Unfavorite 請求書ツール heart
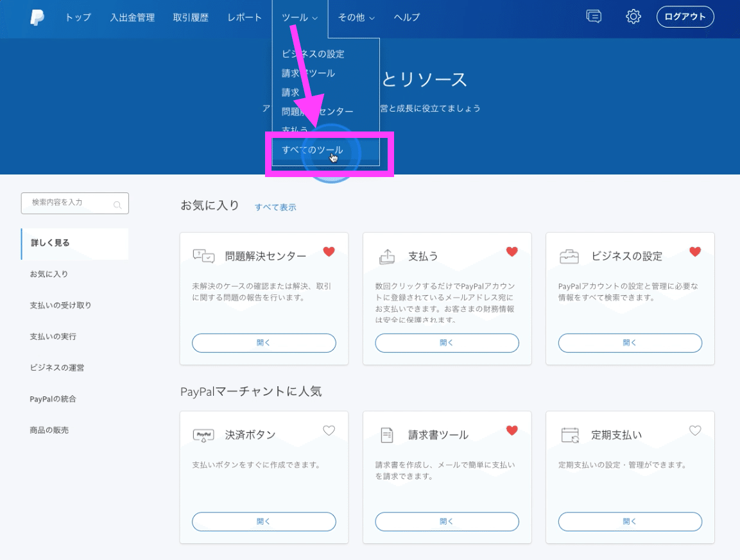 point(512,430)
